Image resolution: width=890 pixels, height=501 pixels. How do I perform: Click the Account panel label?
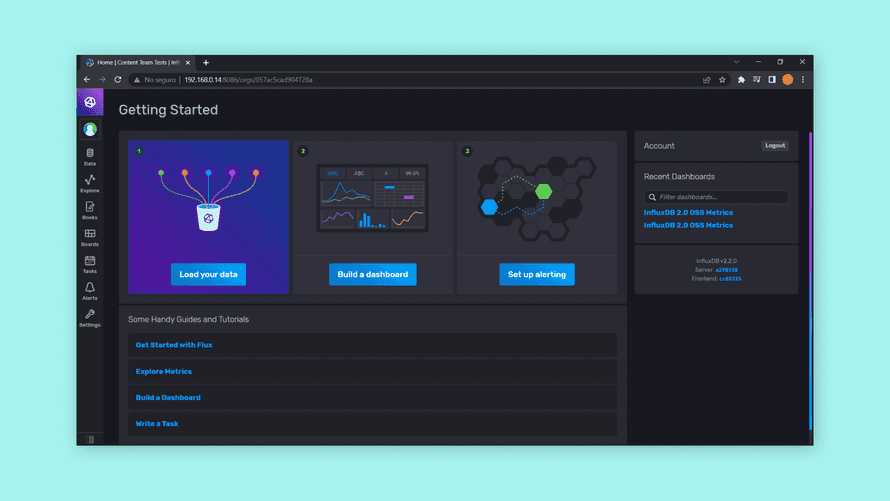tap(659, 146)
